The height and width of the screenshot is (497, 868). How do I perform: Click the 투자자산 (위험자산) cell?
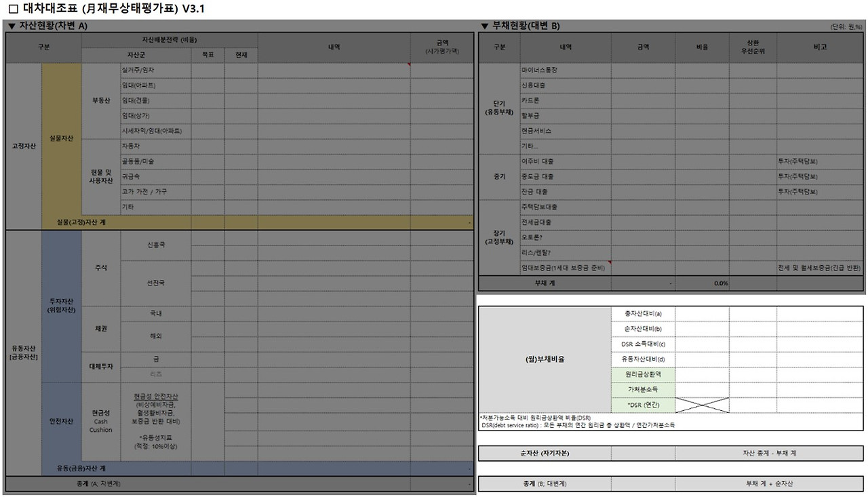62,305
